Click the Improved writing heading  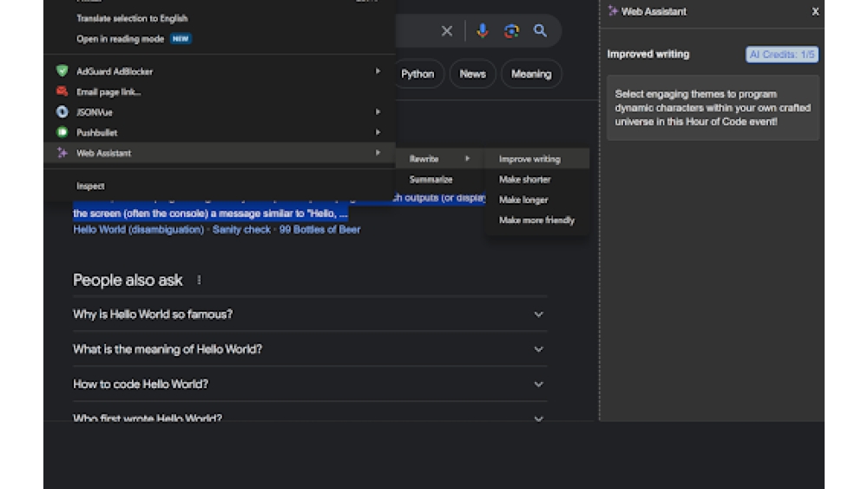648,54
